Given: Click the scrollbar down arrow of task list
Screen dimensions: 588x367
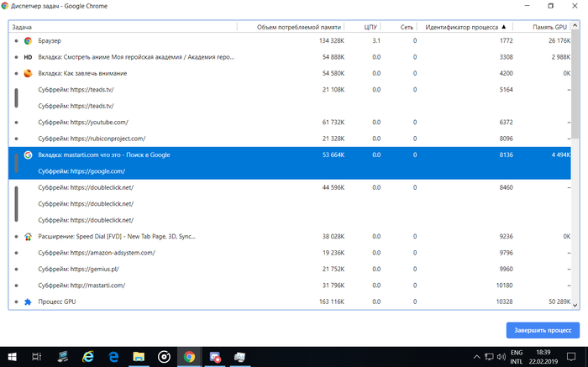Looking at the screenshot, I should (x=580, y=304).
